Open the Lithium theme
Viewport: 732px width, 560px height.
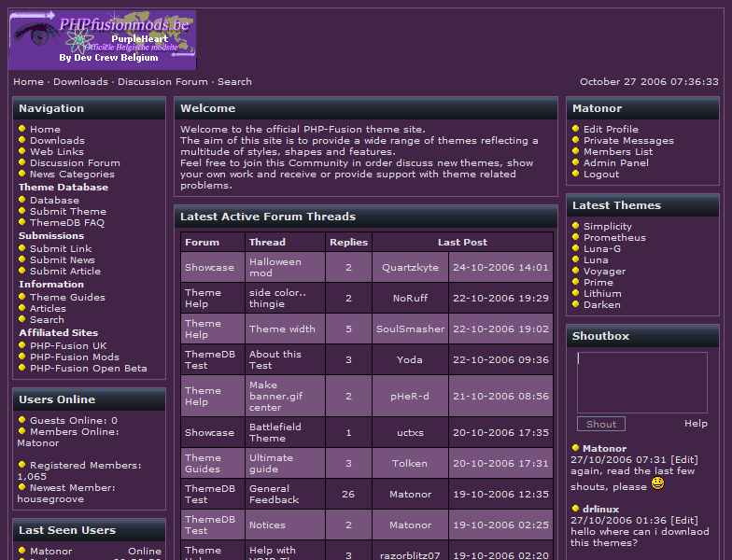point(602,293)
